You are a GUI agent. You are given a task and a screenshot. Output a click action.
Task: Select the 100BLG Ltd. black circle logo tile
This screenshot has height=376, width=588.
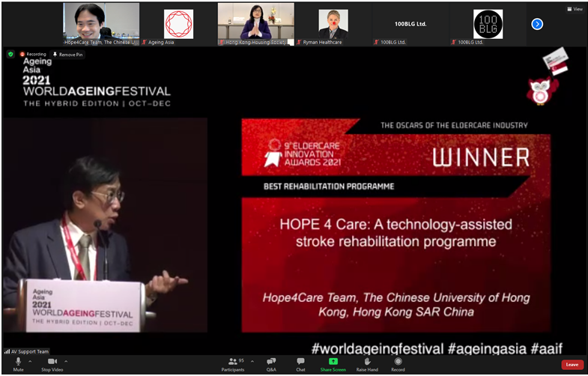pyautogui.click(x=488, y=24)
